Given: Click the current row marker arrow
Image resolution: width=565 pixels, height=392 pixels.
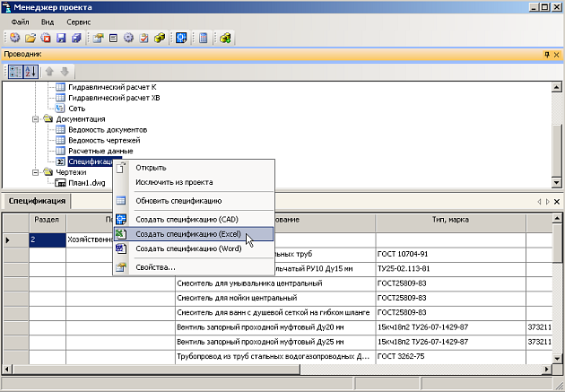Looking at the screenshot, I should (x=8, y=240).
